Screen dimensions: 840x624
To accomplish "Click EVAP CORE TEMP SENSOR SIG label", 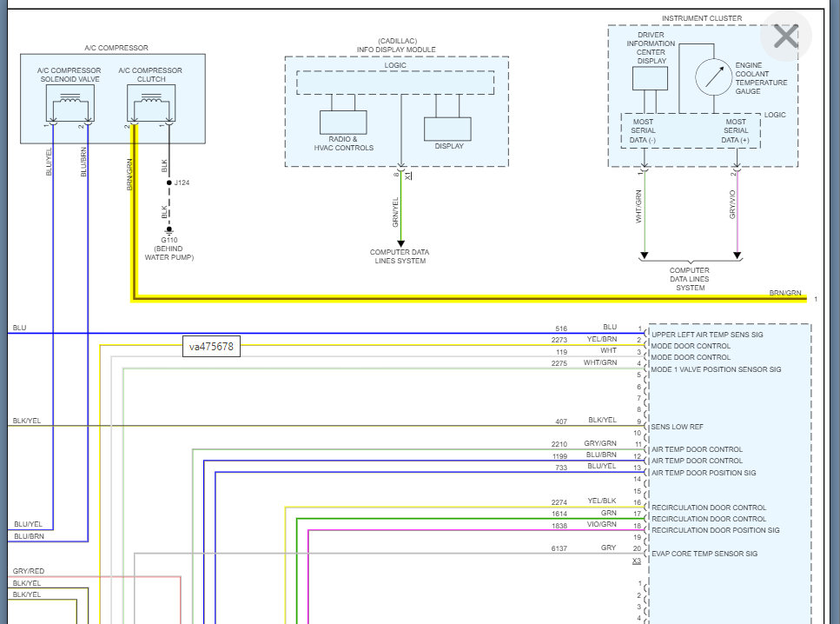I will pyautogui.click(x=704, y=554).
